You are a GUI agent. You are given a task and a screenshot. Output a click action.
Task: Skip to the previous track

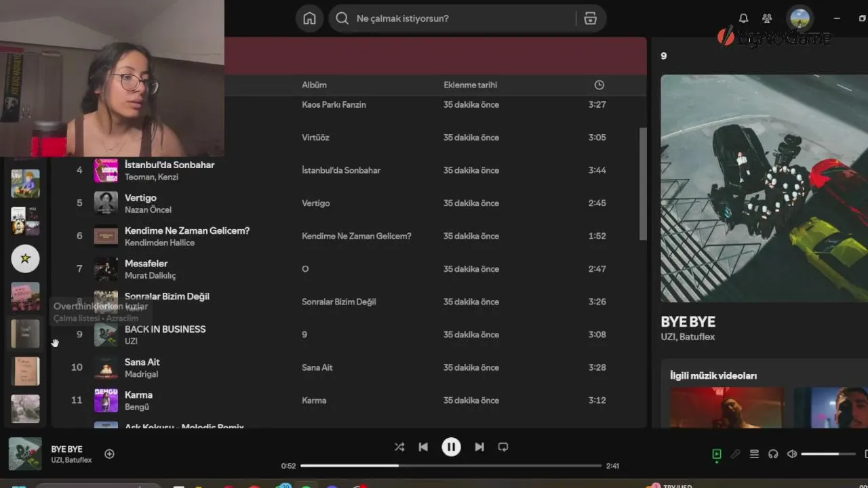tap(423, 447)
